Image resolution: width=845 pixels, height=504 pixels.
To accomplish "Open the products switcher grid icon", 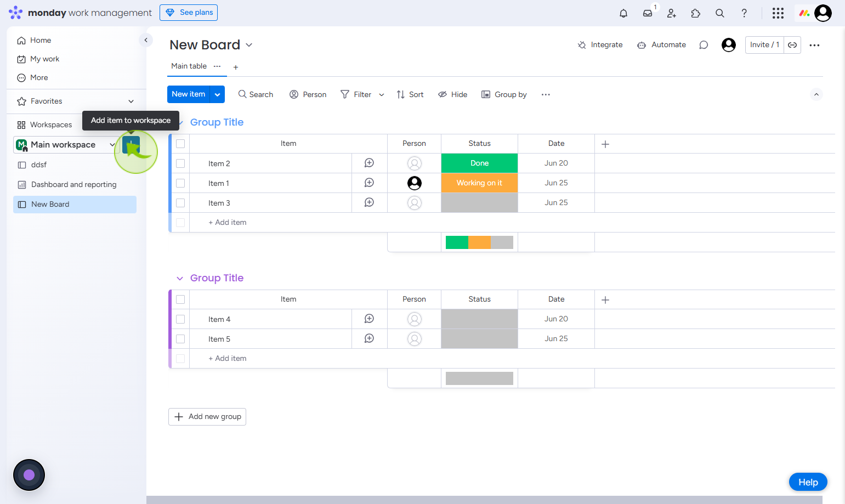I will (778, 13).
